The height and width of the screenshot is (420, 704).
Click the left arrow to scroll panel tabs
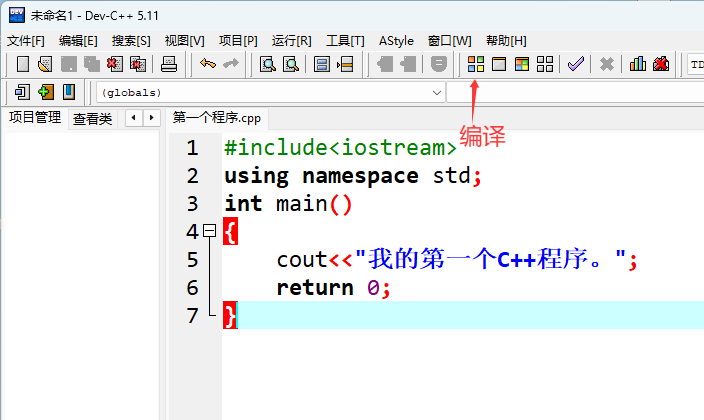133,118
